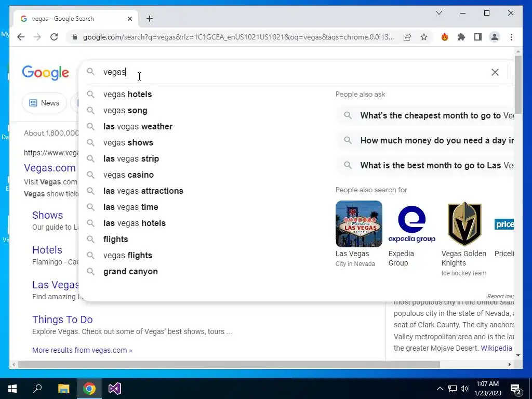Open Visual Studio from the taskbar
The height and width of the screenshot is (399, 532).
(115, 389)
